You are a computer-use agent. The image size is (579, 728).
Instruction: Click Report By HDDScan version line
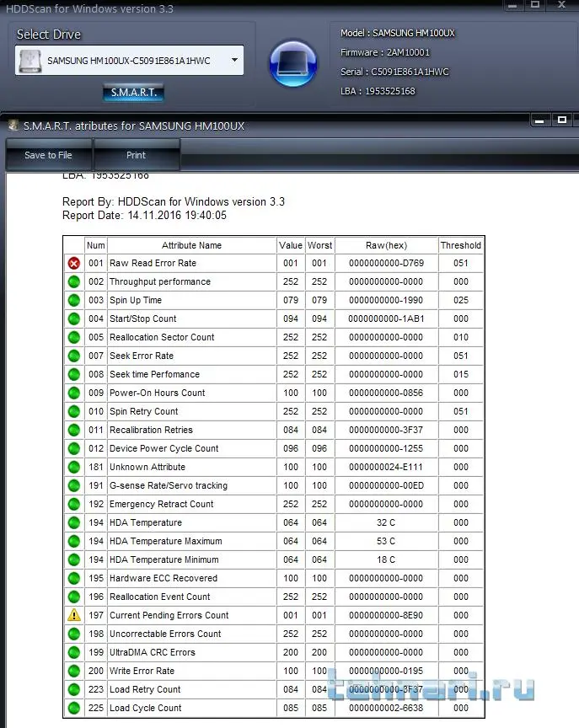point(173,202)
